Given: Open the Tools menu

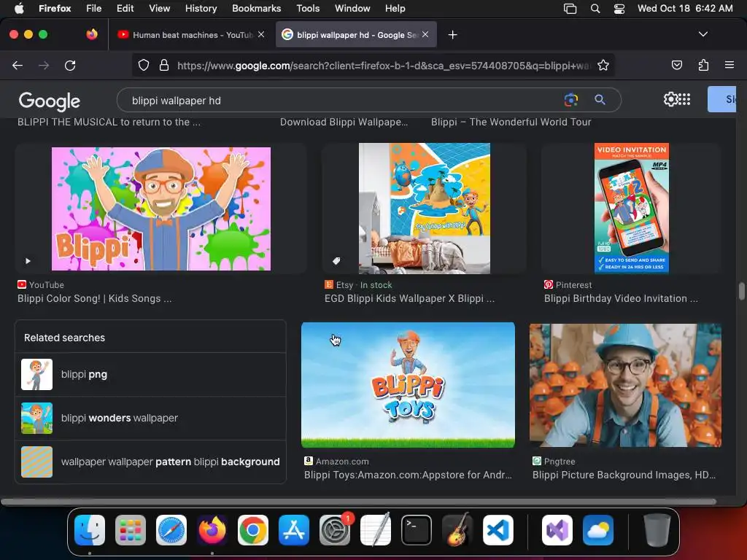Looking at the screenshot, I should 308,8.
